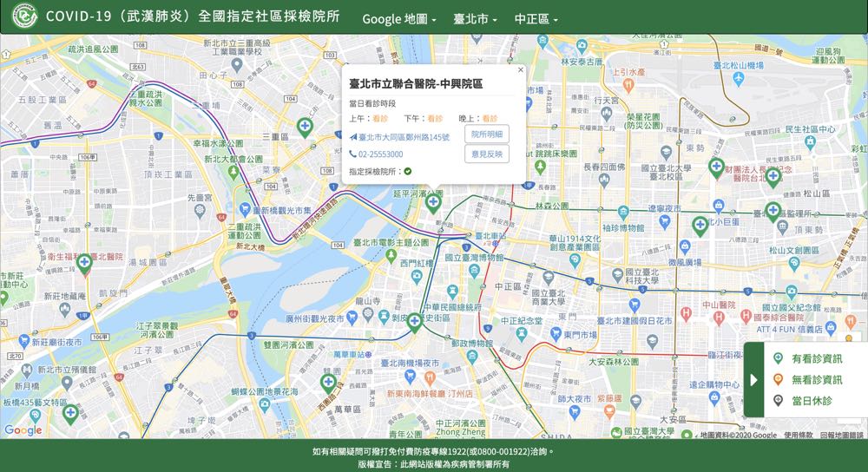Click the 無看診資訊 legend entry
The width and height of the screenshot is (868, 472).
point(817,379)
